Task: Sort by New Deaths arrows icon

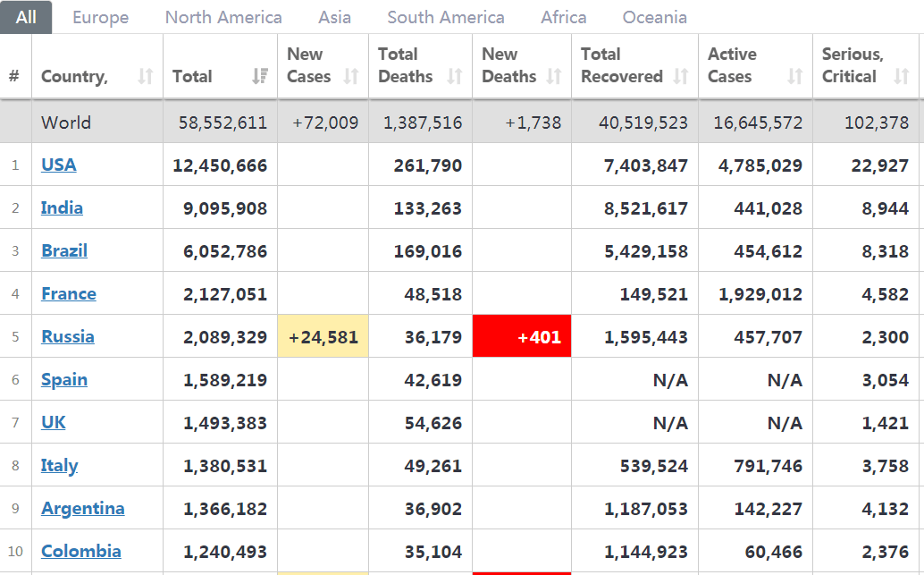Action: click(x=554, y=76)
